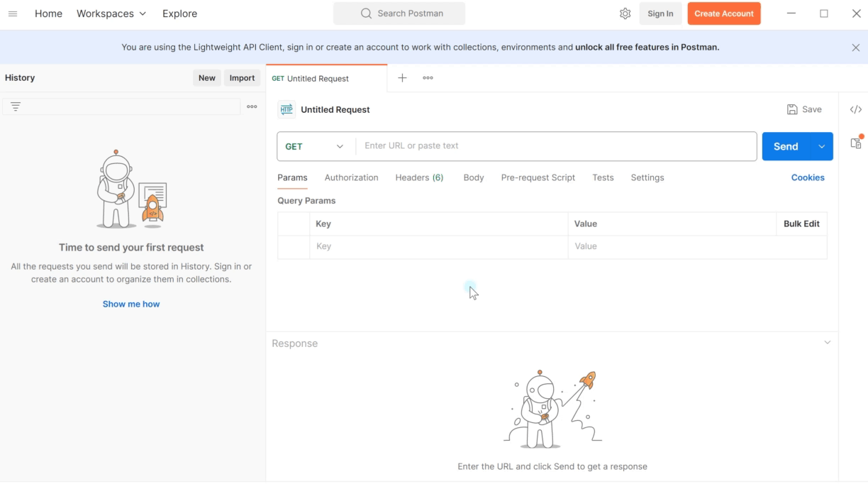Click the plus icon to open a new tab
This screenshot has height=484, width=868.
(402, 78)
